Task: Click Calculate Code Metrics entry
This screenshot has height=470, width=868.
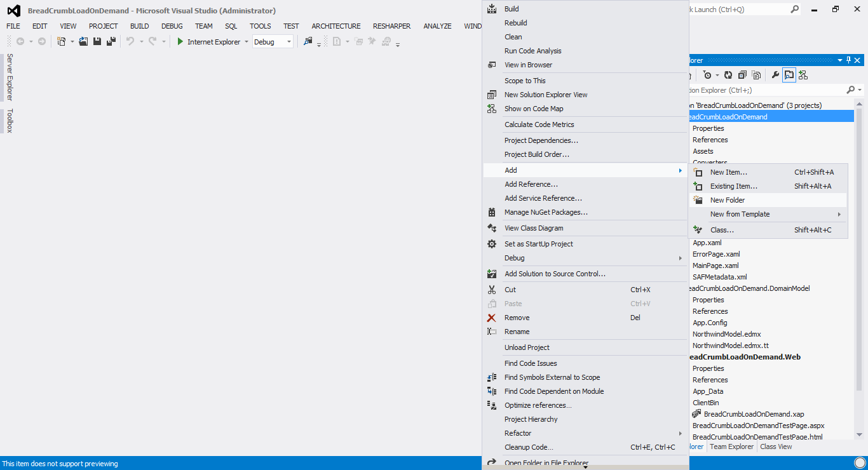Action: [585, 124]
